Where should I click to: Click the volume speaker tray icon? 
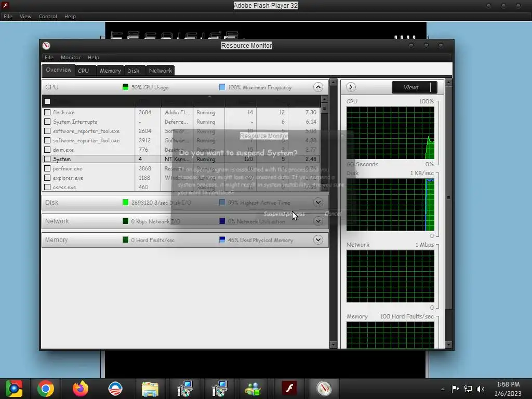click(481, 389)
